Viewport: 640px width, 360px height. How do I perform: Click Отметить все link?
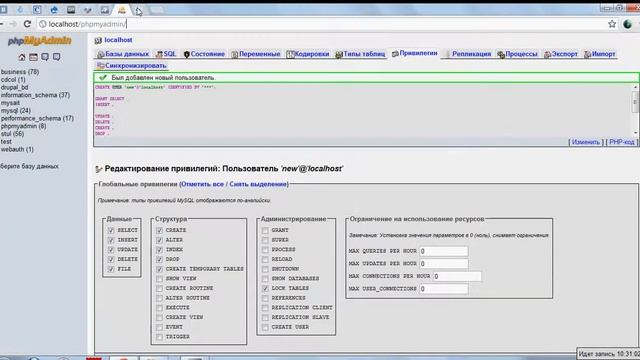click(202, 184)
